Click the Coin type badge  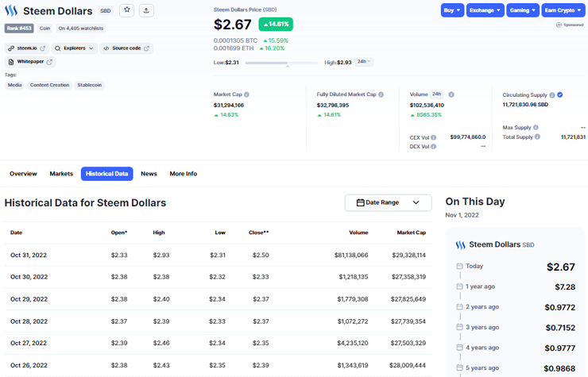click(44, 28)
